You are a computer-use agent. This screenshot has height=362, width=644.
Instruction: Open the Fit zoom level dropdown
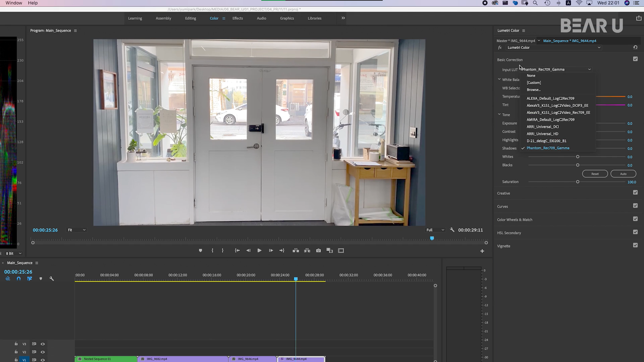pyautogui.click(x=77, y=230)
